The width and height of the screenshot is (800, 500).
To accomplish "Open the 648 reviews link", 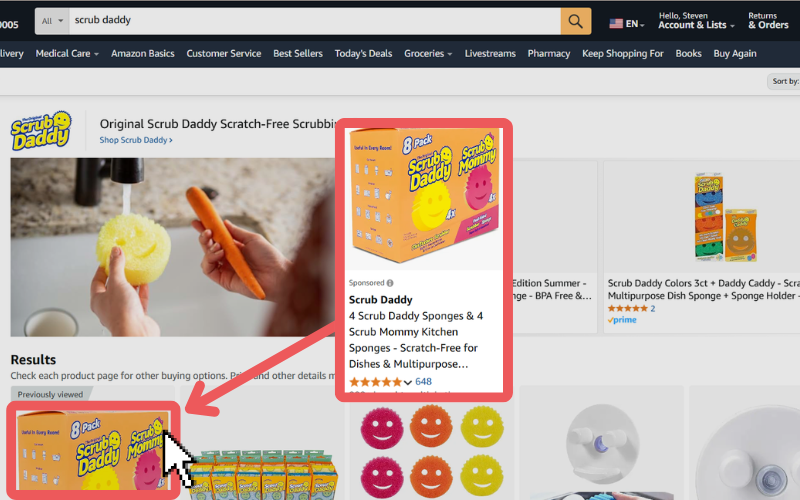I will 423,382.
